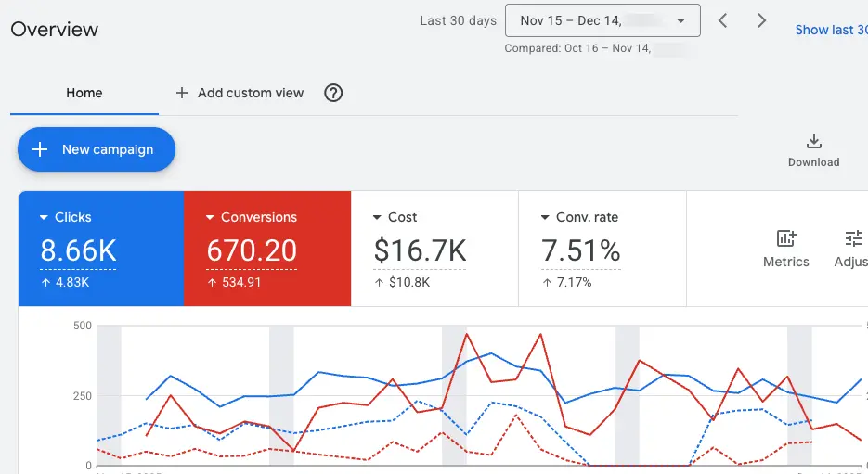Expand the Clicks metric dropdown

(x=44, y=218)
